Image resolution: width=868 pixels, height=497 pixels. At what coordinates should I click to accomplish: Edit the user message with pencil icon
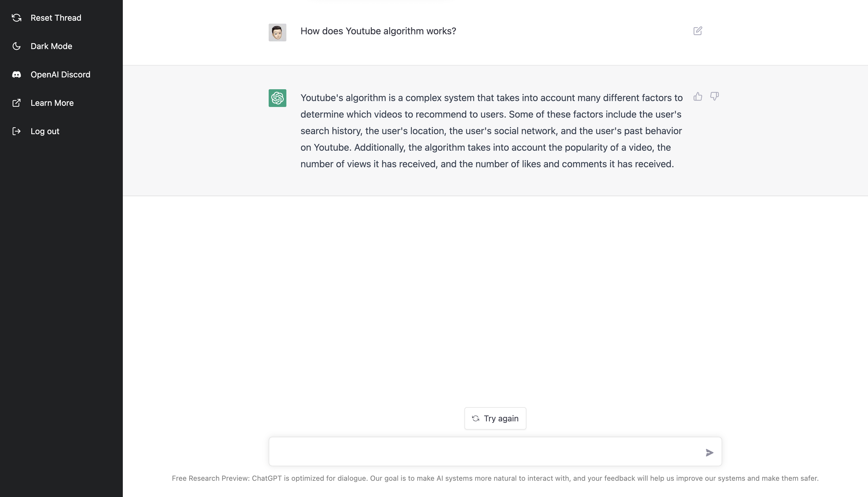697,31
